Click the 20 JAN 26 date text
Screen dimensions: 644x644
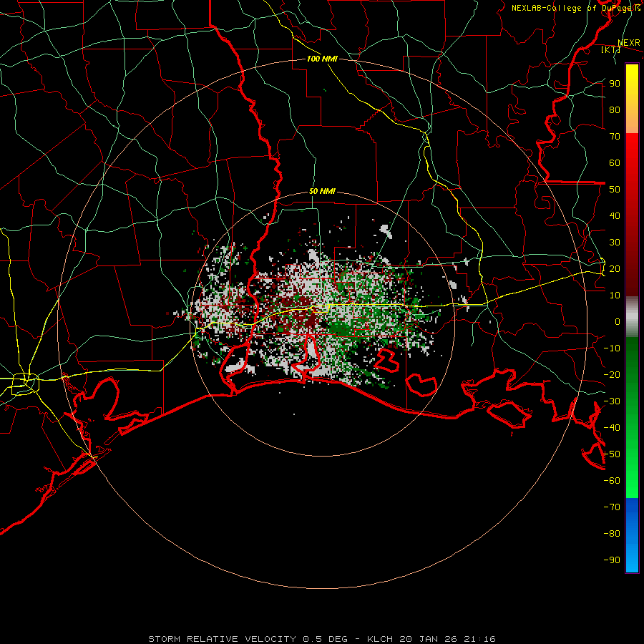click(x=429, y=639)
